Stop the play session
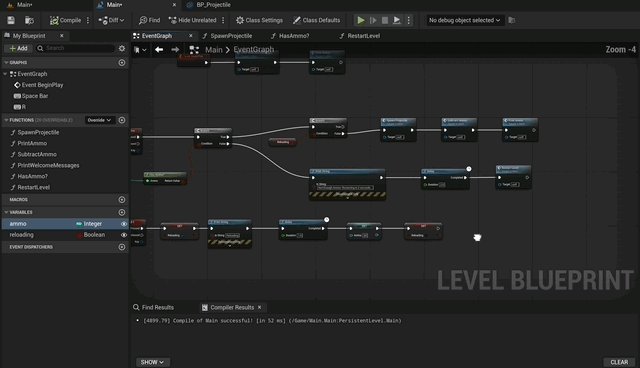640x368 pixels. coord(384,20)
